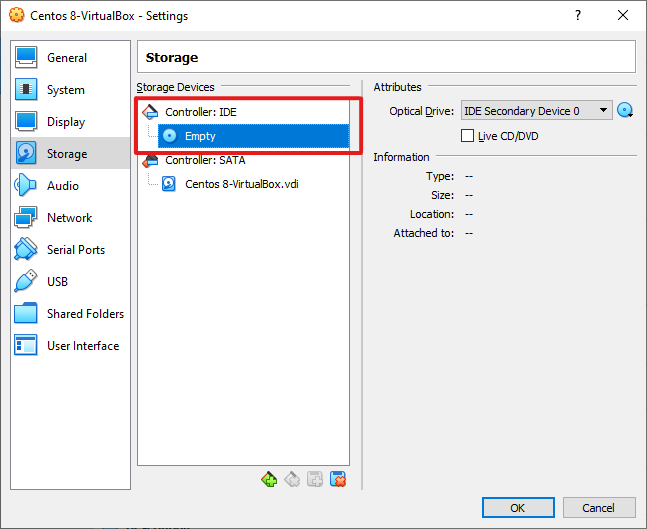Click the help question mark button
Image resolution: width=647 pixels, height=529 pixels.
coord(578,15)
